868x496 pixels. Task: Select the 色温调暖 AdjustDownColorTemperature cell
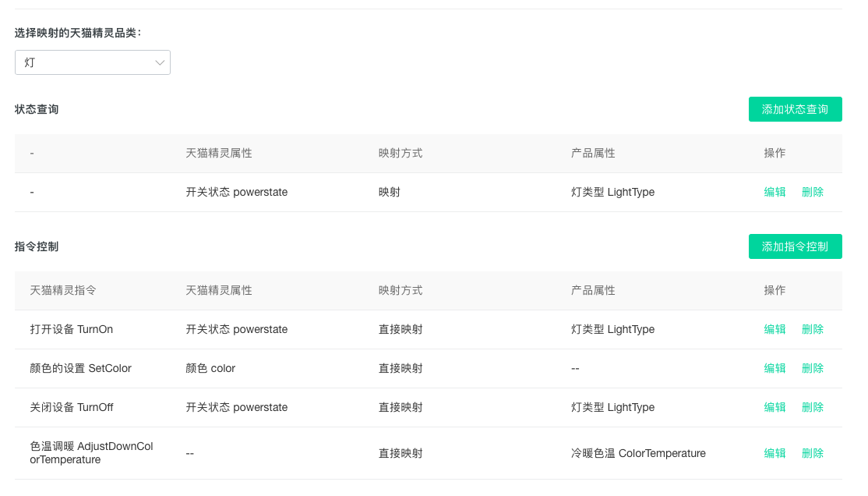coord(91,453)
